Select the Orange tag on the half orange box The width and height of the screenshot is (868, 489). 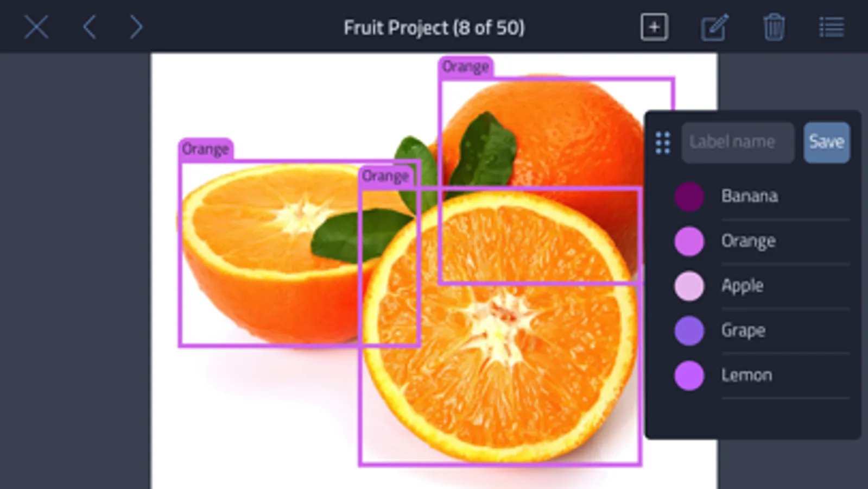206,149
